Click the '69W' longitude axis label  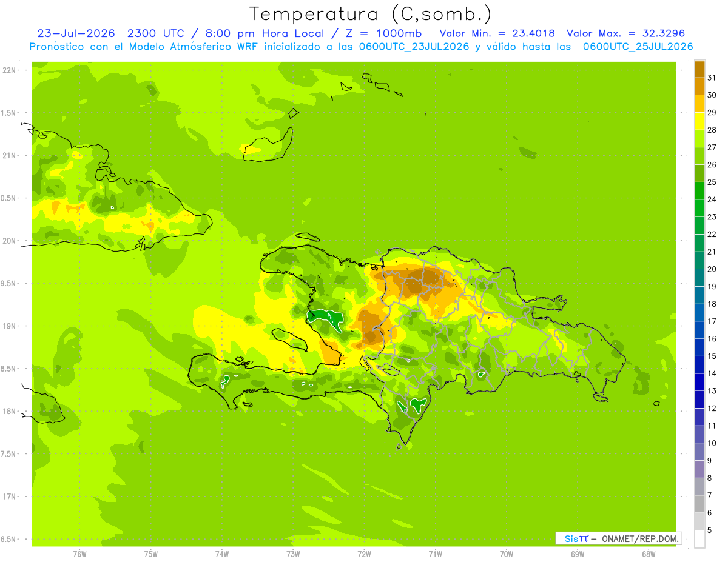[577, 554]
